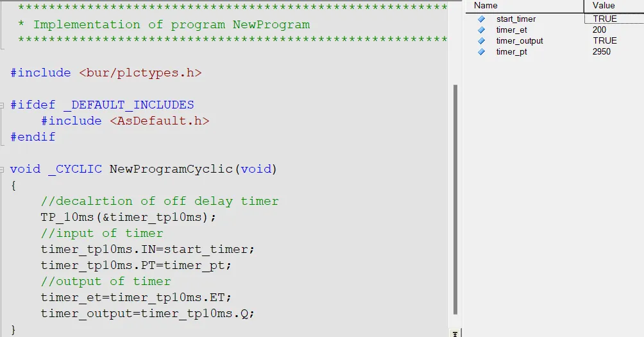Image resolution: width=644 pixels, height=337 pixels.
Task: Click the 200 value of timer_et
Action: click(x=599, y=30)
